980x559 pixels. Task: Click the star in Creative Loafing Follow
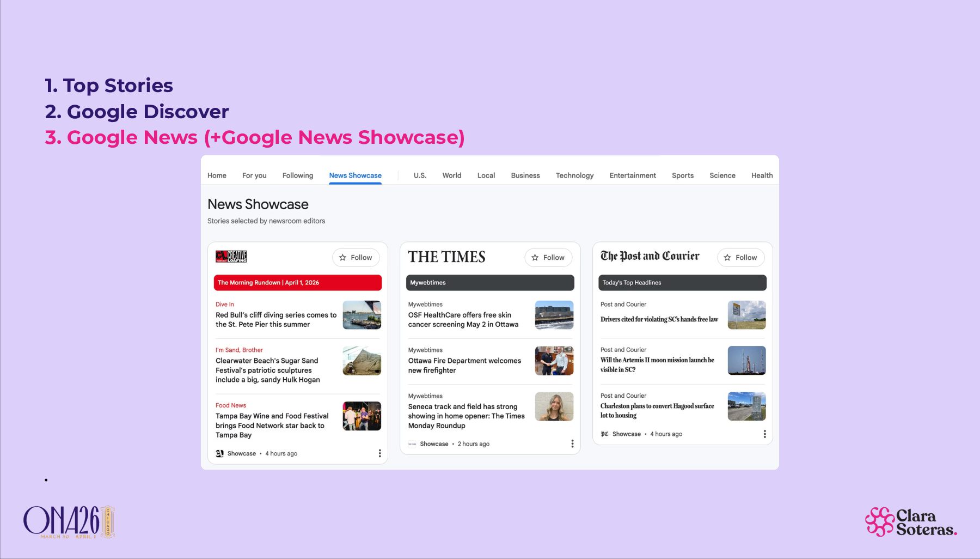342,258
